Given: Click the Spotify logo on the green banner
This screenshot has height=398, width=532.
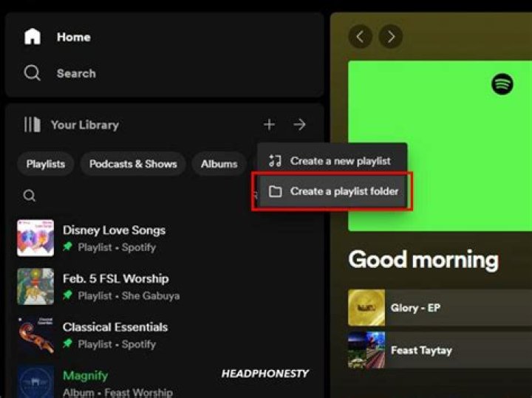Looking at the screenshot, I should [x=502, y=83].
